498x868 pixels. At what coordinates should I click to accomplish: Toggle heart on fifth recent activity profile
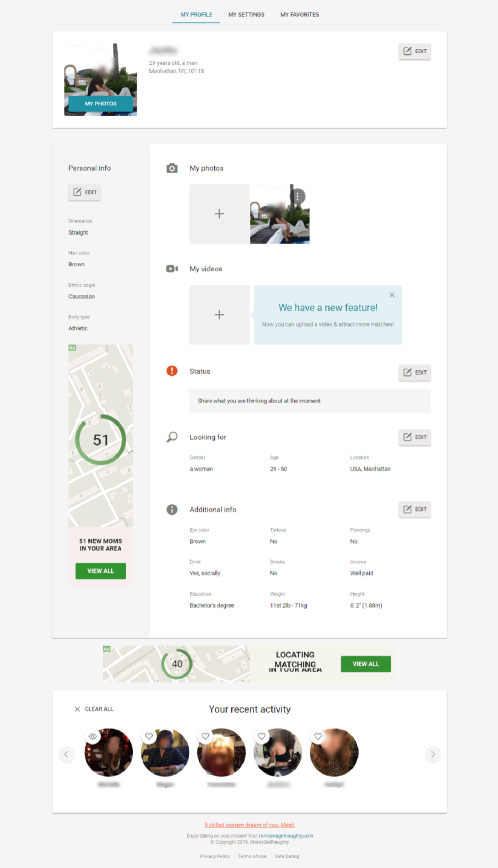318,736
